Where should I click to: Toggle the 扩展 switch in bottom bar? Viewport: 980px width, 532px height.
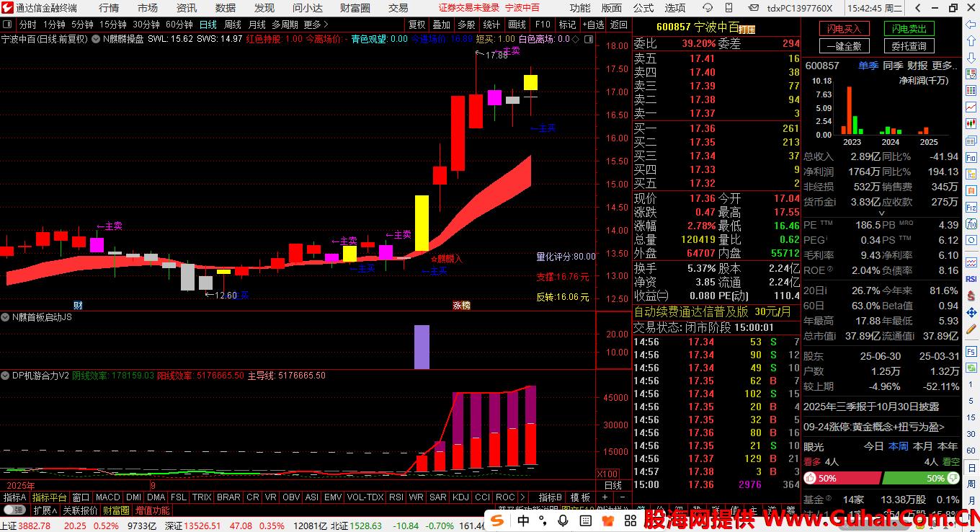[x=44, y=510]
